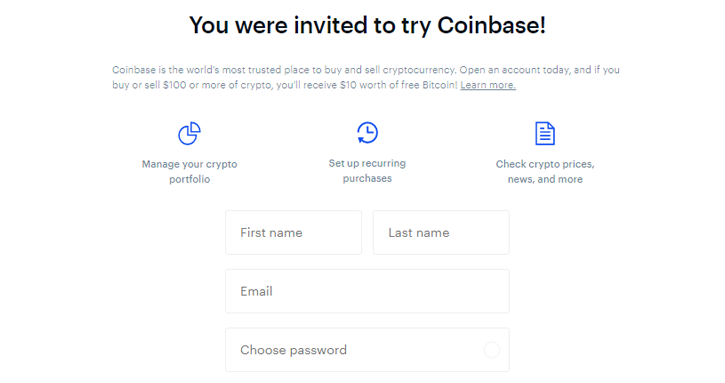Click 'Check crypto prices, news, and more' label

click(545, 172)
